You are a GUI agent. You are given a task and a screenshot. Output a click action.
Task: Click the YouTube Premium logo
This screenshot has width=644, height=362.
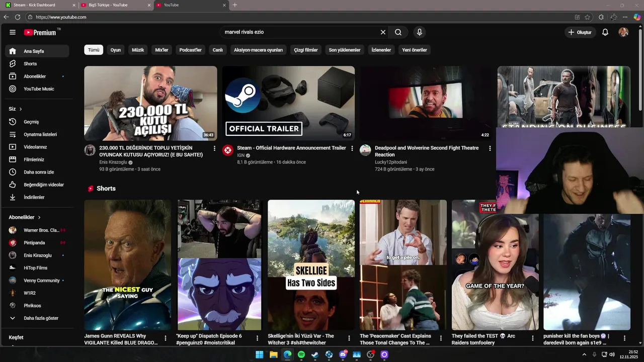[x=40, y=32]
